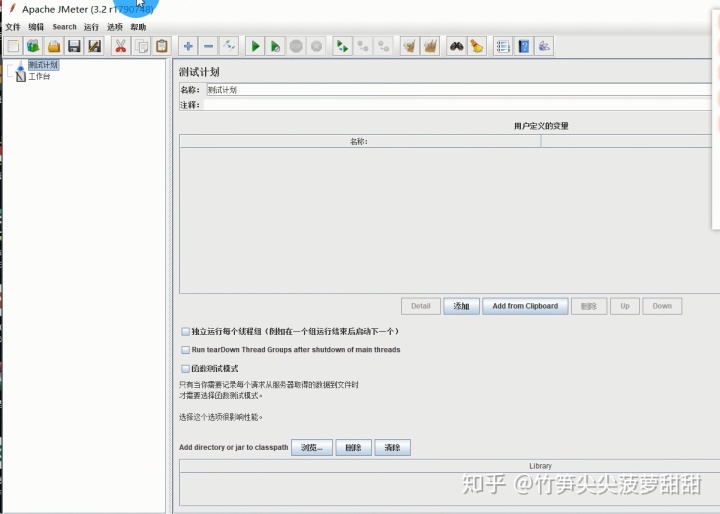Open Search with binoculars icon
This screenshot has height=514, width=720.
(x=456, y=46)
